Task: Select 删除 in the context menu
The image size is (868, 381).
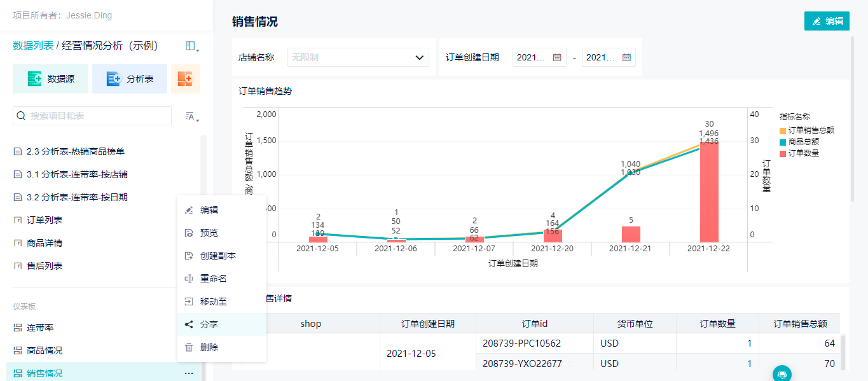Action: pyautogui.click(x=209, y=347)
